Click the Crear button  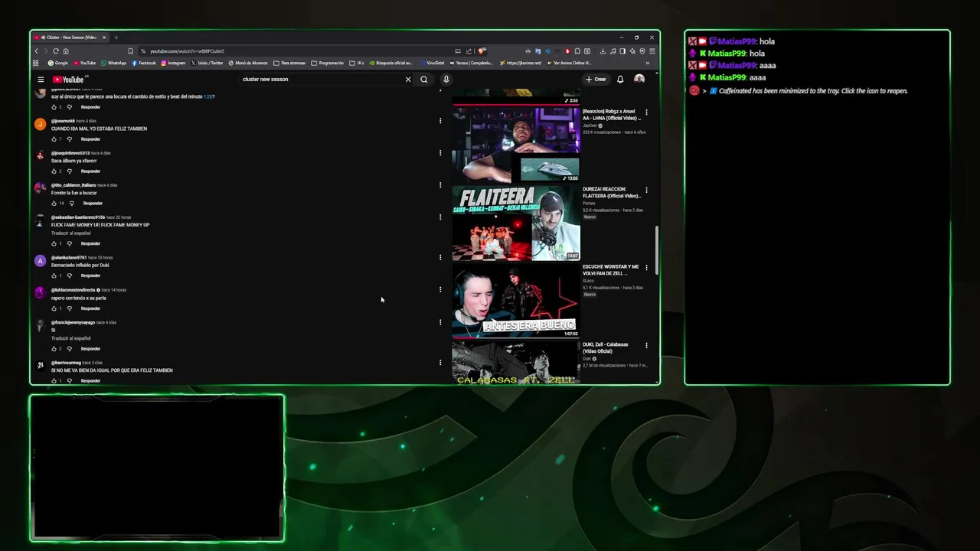596,80
